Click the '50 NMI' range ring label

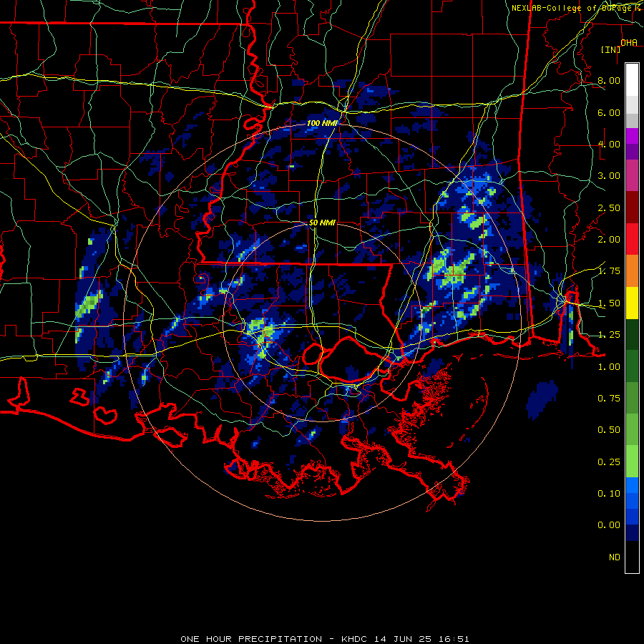322,223
